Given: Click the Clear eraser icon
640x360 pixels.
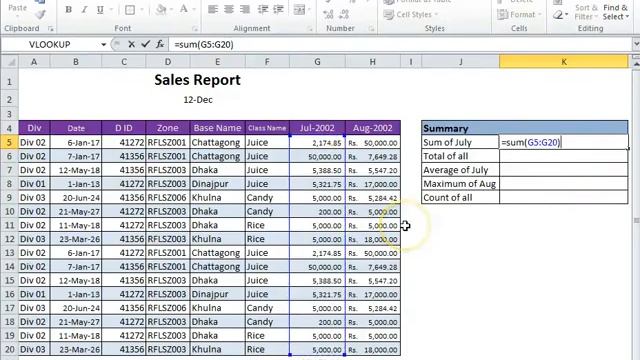Looking at the screenshot, I should [x=558, y=15].
